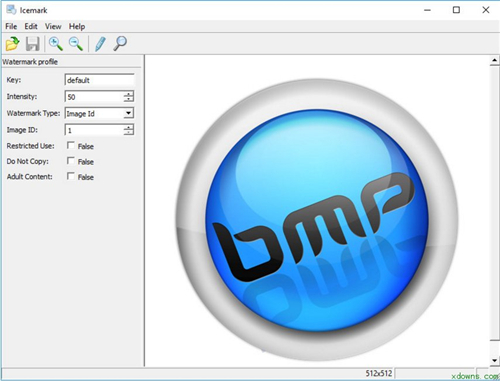The image size is (500, 381).
Task: Apply watermark using the pencil icon
Action: point(100,44)
